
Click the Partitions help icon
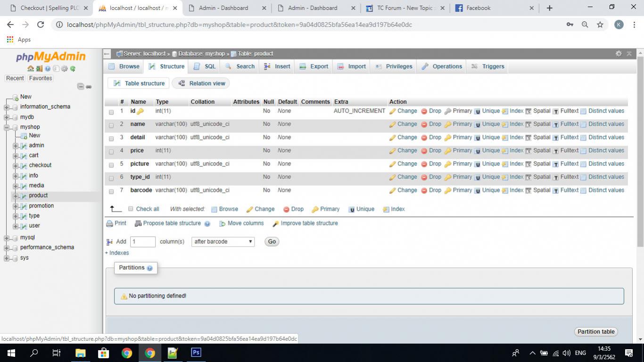[149, 268]
